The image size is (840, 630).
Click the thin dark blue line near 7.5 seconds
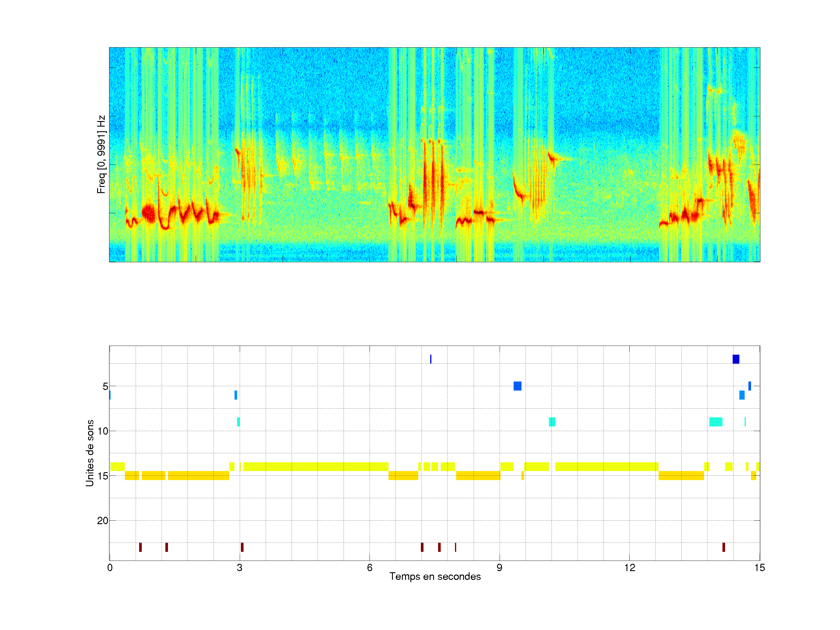[x=430, y=359]
